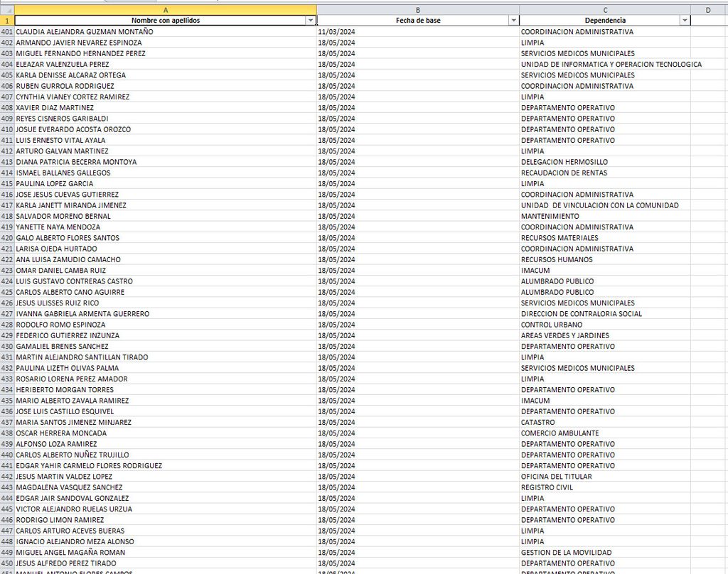Select row header 450

click(x=7, y=563)
